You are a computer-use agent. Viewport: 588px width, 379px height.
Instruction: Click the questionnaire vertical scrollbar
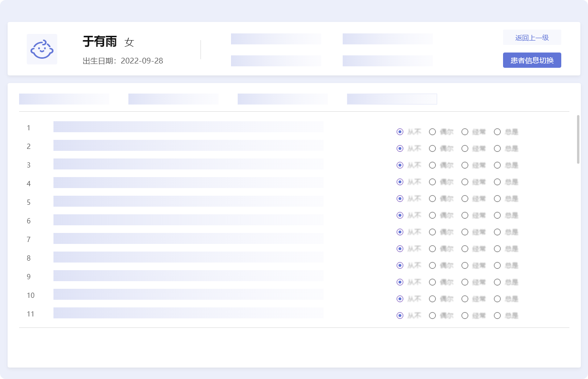[578, 139]
